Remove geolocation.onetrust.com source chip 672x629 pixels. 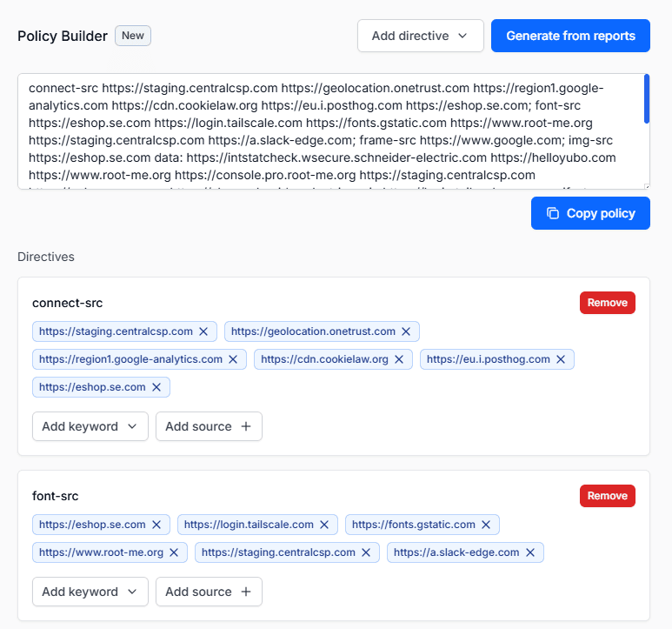406,331
